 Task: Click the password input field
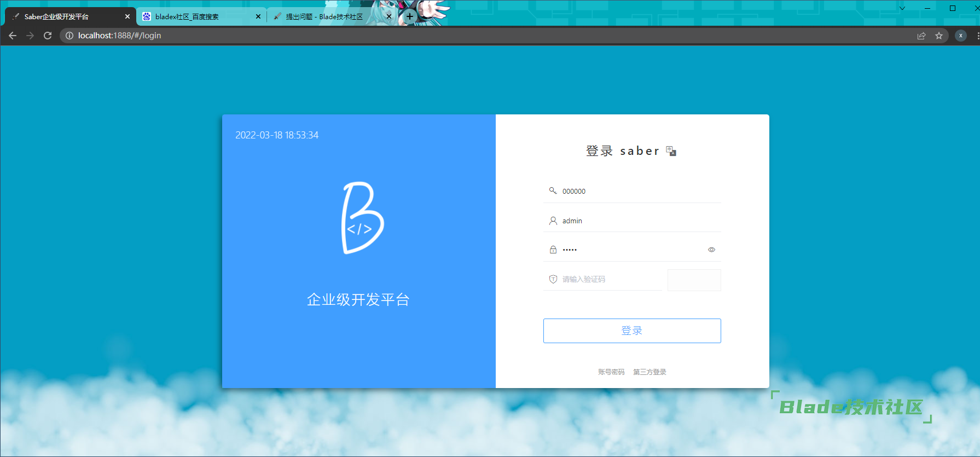[632, 250]
